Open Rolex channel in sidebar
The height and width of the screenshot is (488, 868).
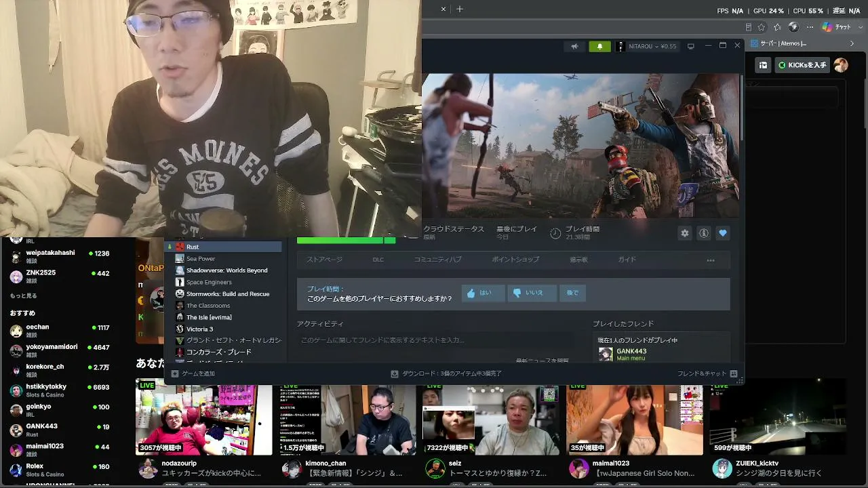[59, 470]
